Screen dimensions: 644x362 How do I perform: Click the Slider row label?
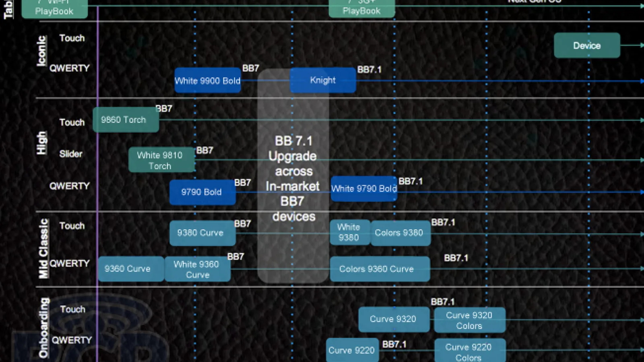click(71, 154)
